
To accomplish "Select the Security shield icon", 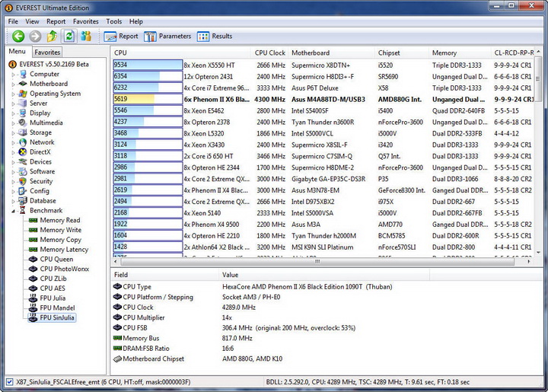I will 23,181.
